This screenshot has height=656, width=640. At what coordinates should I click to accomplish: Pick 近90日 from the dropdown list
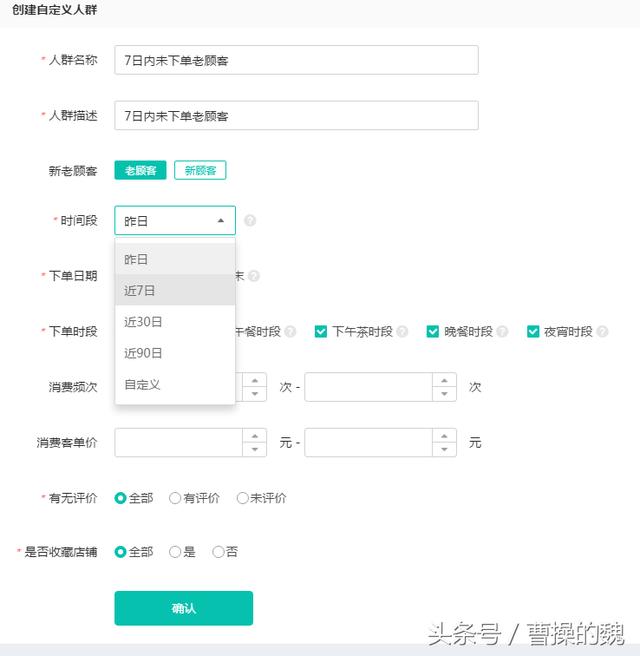(175, 353)
